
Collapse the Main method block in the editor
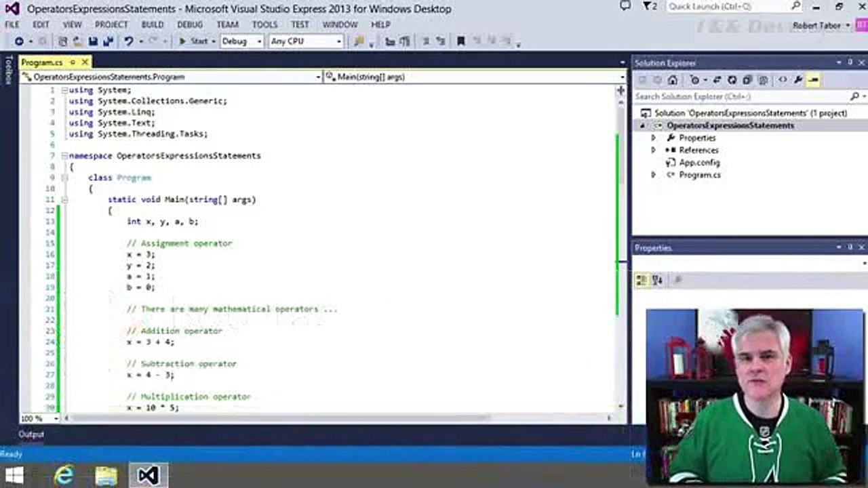click(64, 200)
